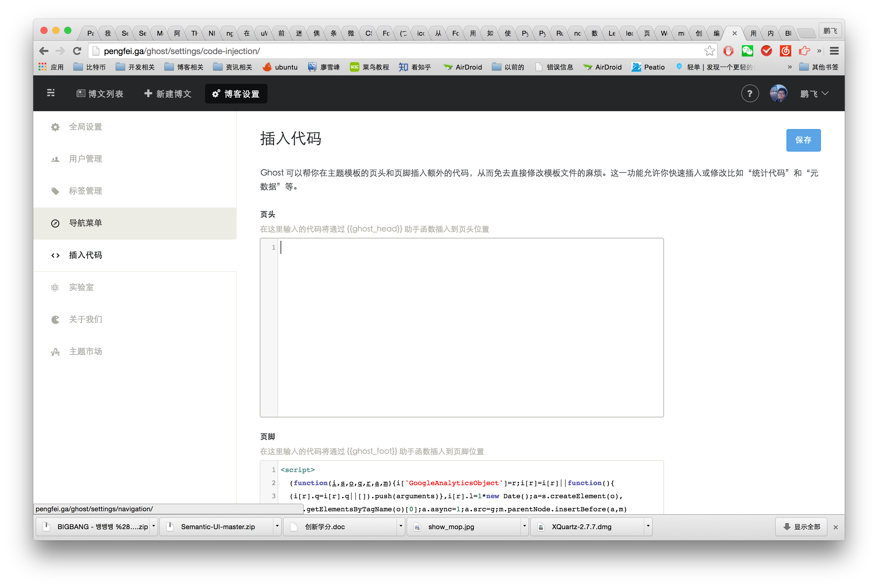Screen dimensions: 878x588
Task: Expand hidden bookmarks overflow chevron
Action: [789, 67]
